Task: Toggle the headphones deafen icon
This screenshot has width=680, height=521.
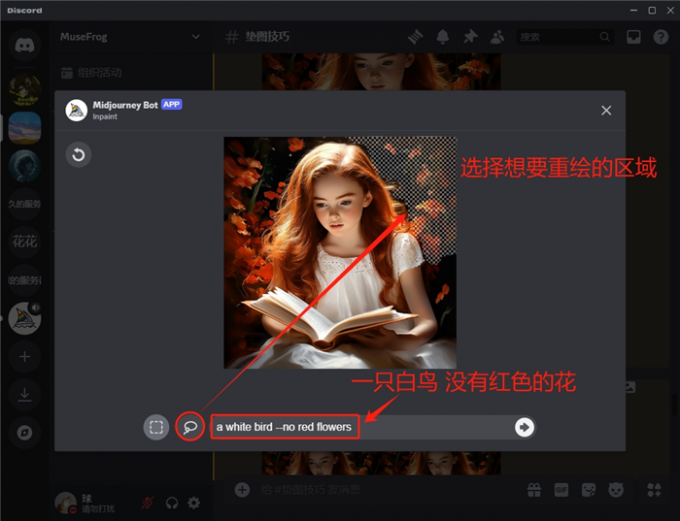Action: (172, 503)
